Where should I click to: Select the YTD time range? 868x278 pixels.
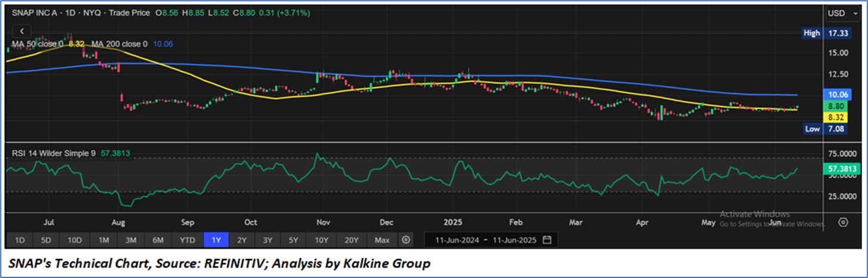[187, 240]
